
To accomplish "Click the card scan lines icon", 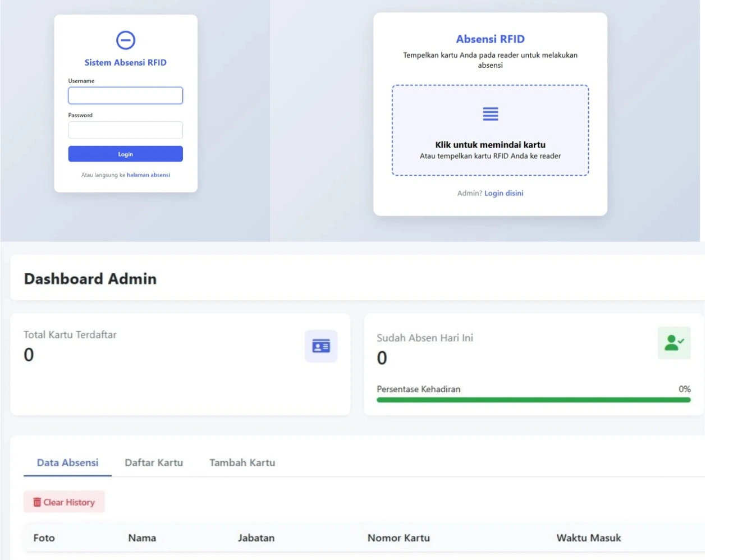I will tap(491, 114).
